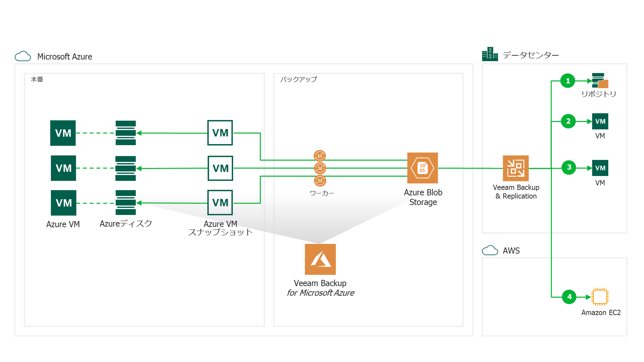The width and height of the screenshot is (644, 362).
Task: Click the snapshot VM icon above the Azure VM スナップショット label
Action: click(x=220, y=202)
